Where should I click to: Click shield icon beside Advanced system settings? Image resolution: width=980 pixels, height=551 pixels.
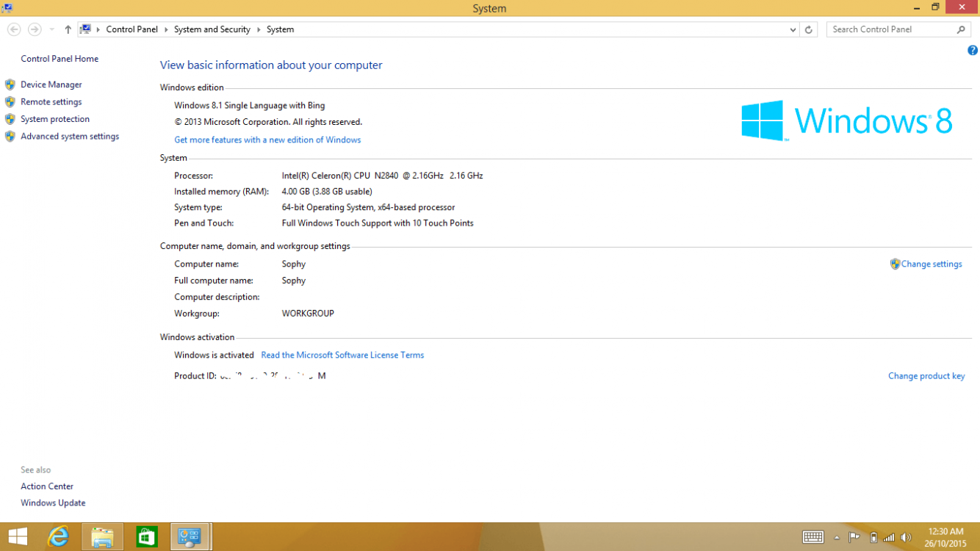[10, 137]
